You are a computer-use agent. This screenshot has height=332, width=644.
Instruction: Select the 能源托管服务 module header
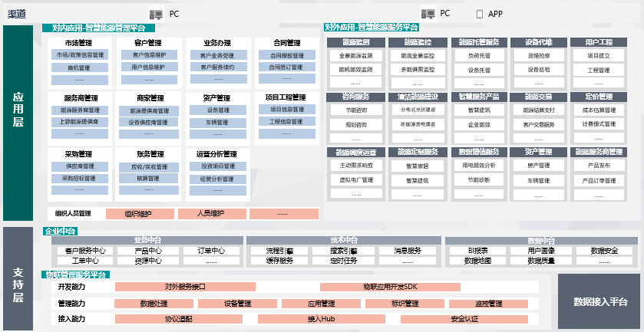[478, 42]
